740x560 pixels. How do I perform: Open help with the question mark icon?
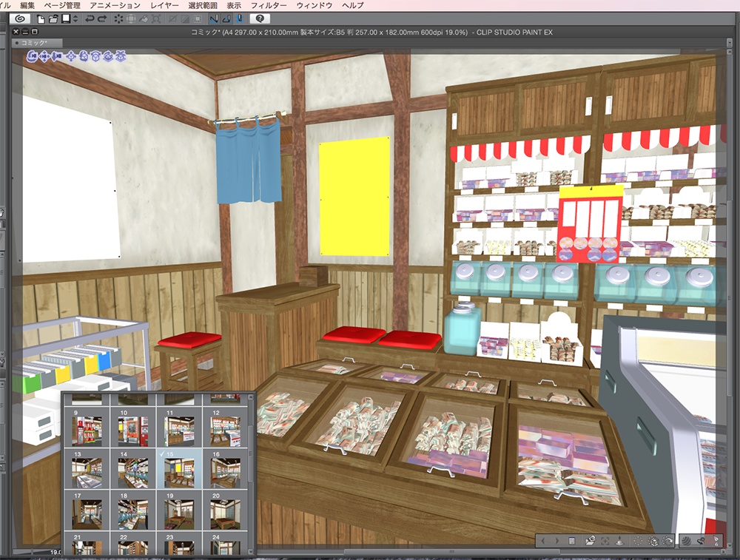(x=260, y=18)
